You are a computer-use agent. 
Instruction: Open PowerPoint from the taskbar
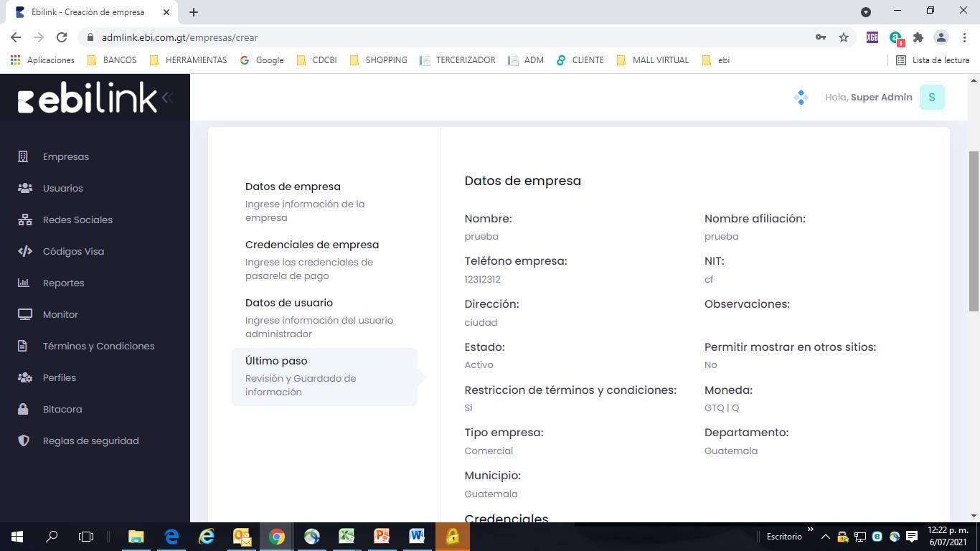pos(382,536)
